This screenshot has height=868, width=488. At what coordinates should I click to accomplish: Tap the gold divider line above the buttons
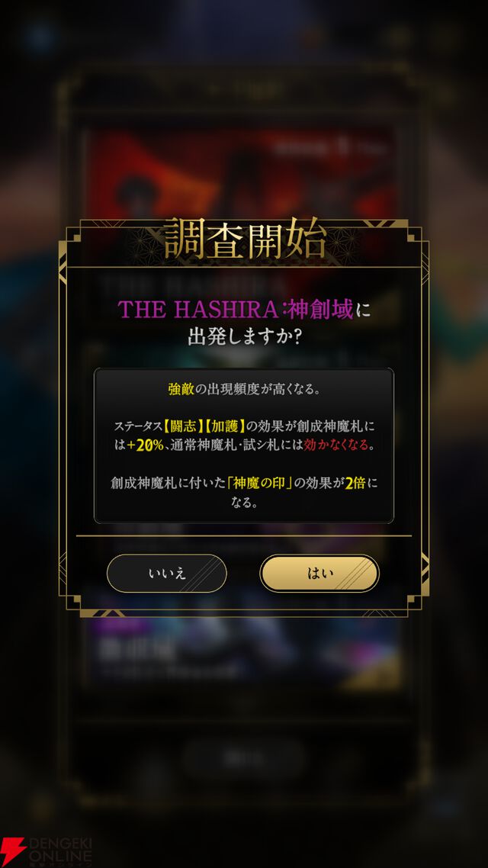click(244, 536)
